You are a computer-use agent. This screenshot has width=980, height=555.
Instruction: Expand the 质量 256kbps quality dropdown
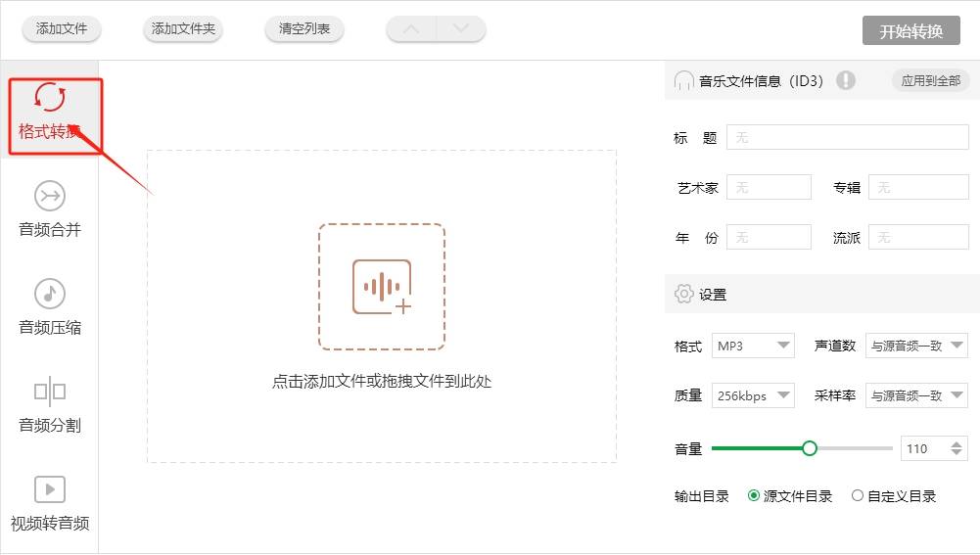pos(753,395)
